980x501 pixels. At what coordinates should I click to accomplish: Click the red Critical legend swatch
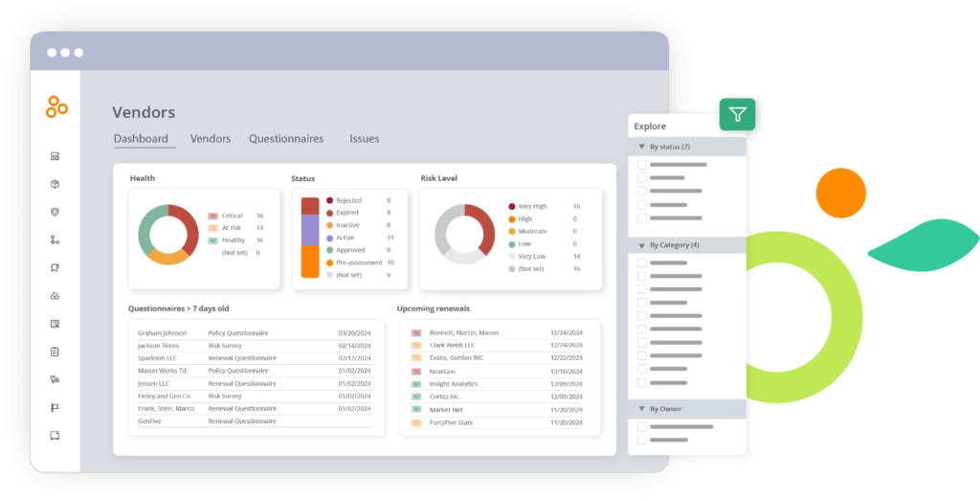point(212,216)
